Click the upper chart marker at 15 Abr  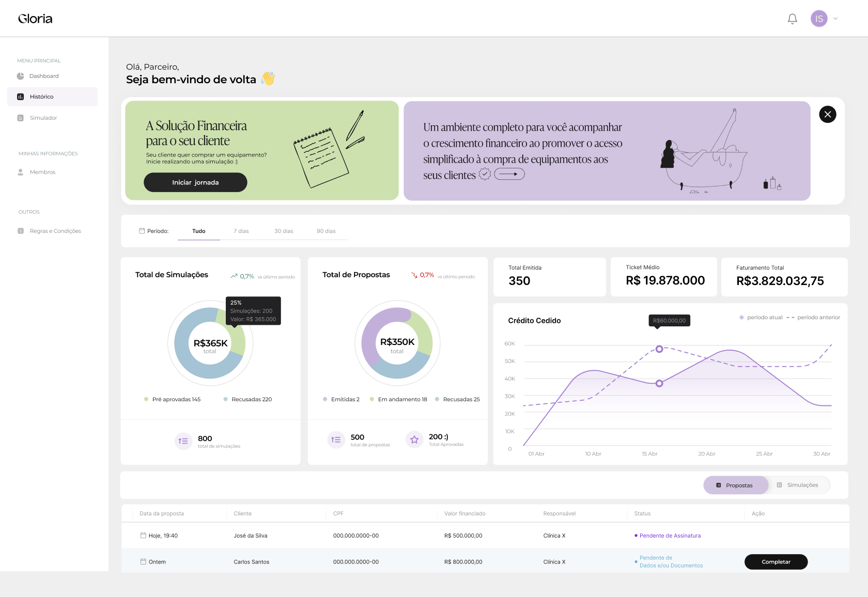[659, 349]
